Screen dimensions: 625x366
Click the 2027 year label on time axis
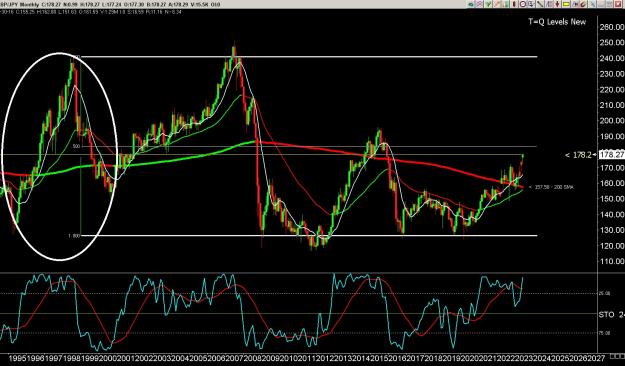coord(597,358)
